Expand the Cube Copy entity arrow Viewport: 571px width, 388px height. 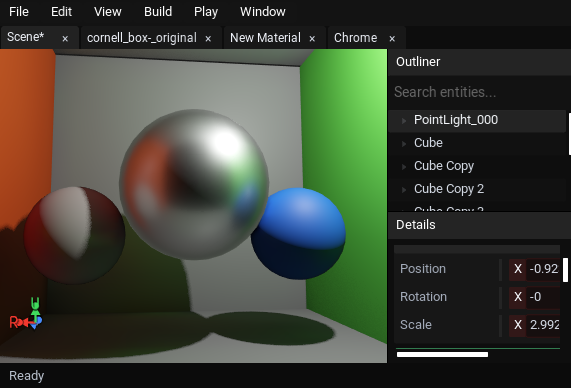tap(404, 166)
